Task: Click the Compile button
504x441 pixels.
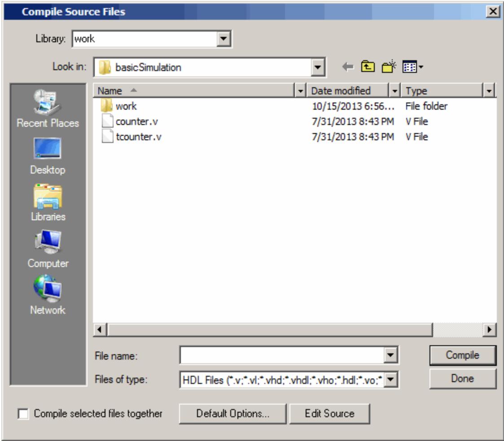Action: pos(463,355)
